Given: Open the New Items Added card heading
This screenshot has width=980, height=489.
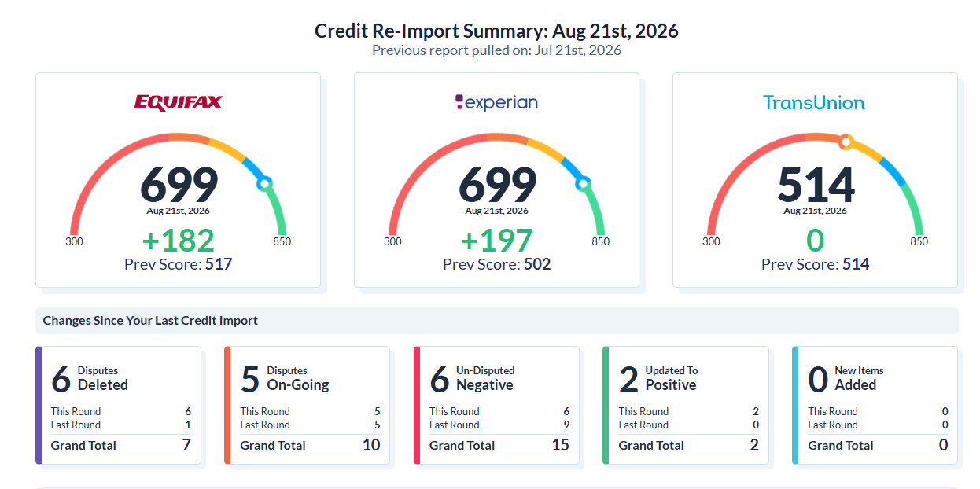Looking at the screenshot, I should coord(859,378).
